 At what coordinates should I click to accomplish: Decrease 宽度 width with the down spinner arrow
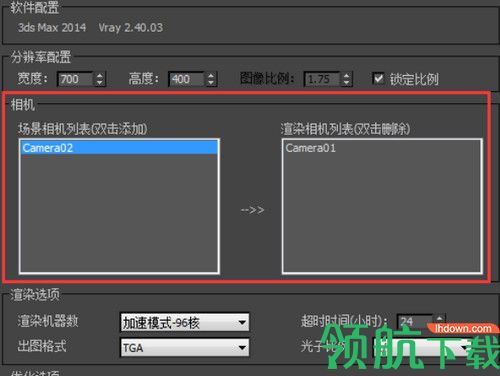click(x=100, y=83)
